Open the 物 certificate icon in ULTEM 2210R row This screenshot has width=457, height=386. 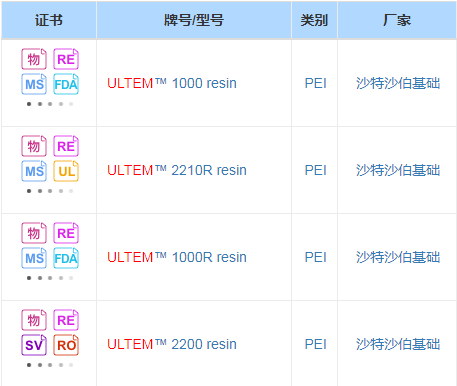point(34,146)
